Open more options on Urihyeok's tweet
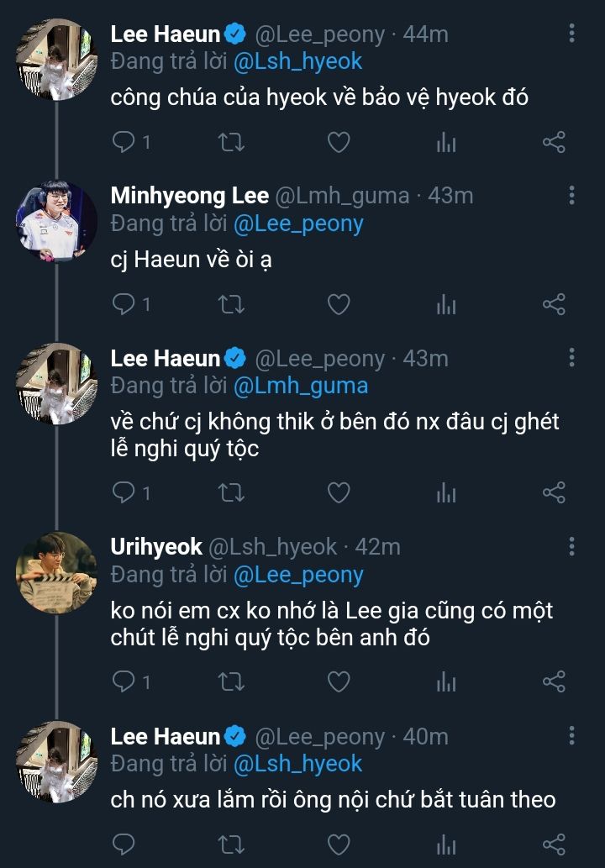The width and height of the screenshot is (605, 868). [x=571, y=547]
